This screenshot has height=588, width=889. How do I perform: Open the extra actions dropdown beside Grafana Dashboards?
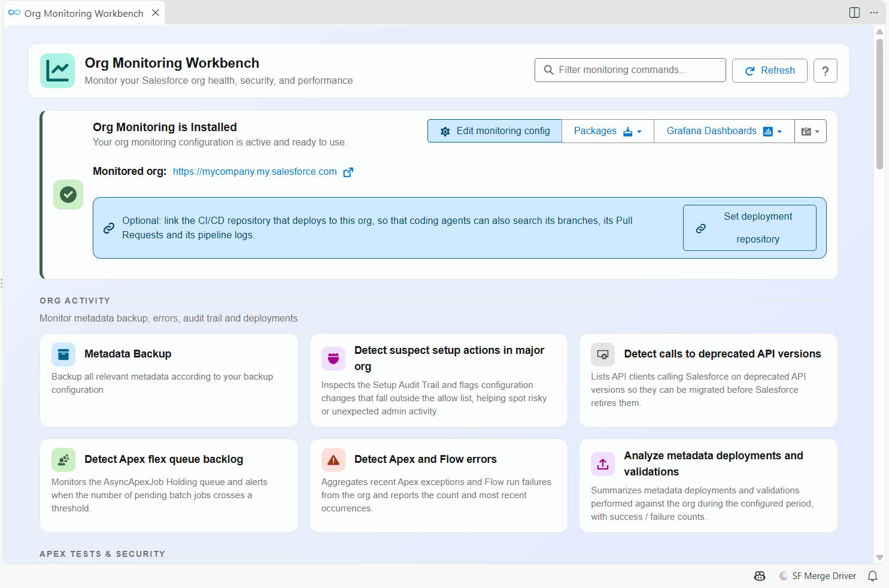(811, 131)
